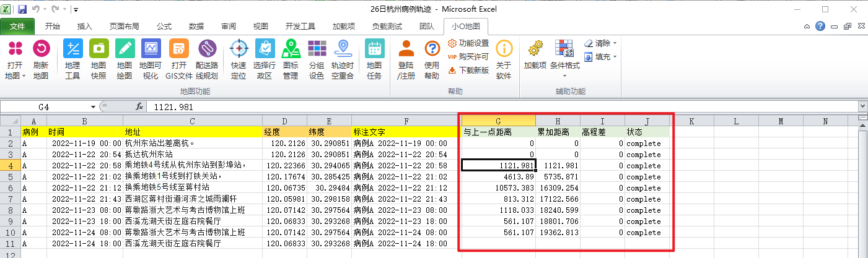The width and height of the screenshot is (868, 258).
Task: Open 选择行政区 administrative region selector
Action: 265,60
